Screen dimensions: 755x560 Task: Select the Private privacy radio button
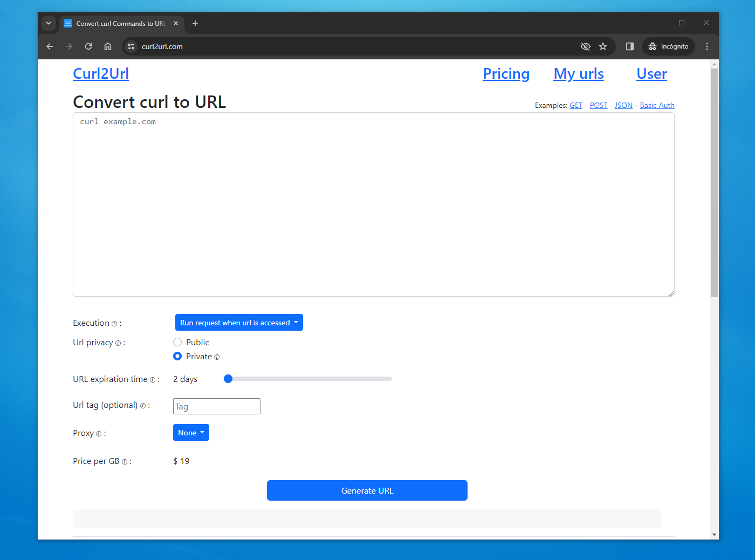177,356
